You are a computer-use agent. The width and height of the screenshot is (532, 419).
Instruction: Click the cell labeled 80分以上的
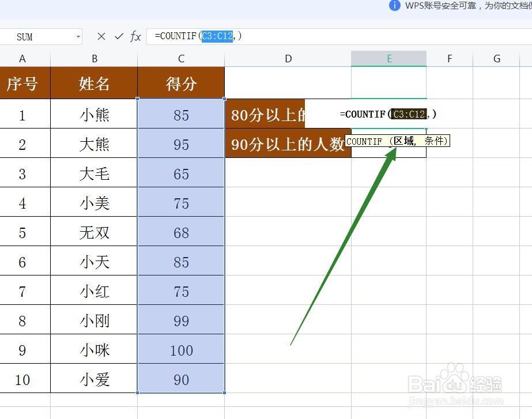point(267,114)
